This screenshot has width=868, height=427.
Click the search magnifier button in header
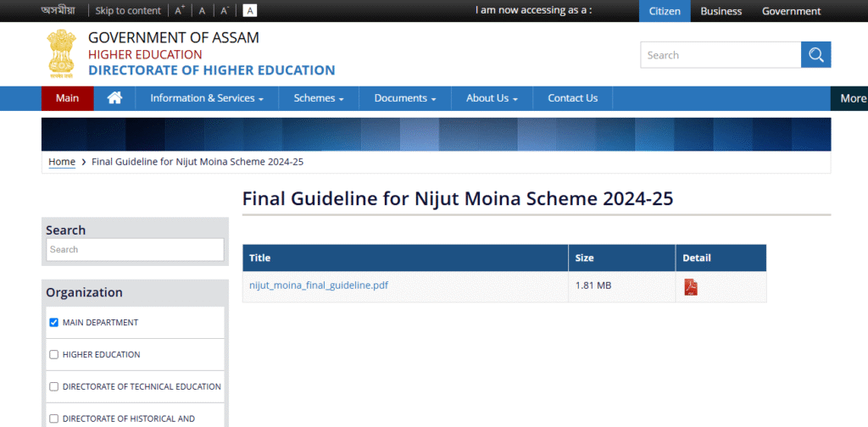(x=815, y=55)
